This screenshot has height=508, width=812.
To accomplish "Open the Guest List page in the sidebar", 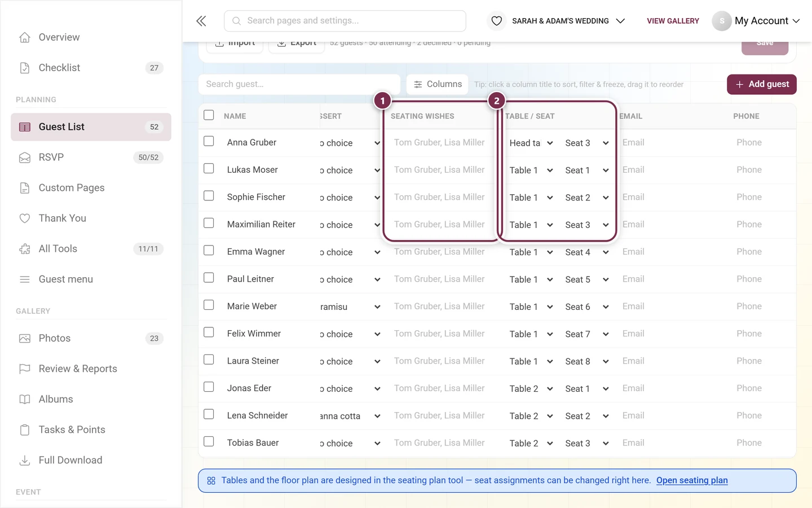I will (91, 127).
